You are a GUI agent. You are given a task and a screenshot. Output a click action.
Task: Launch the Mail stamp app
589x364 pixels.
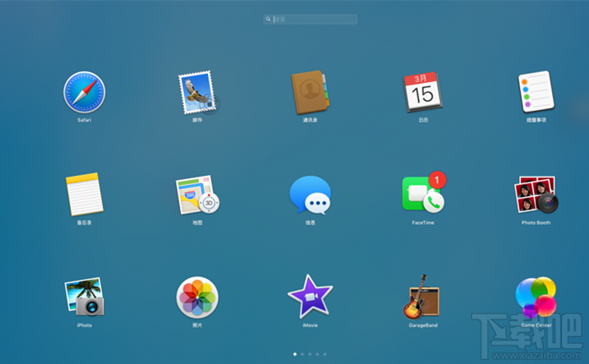coord(199,92)
